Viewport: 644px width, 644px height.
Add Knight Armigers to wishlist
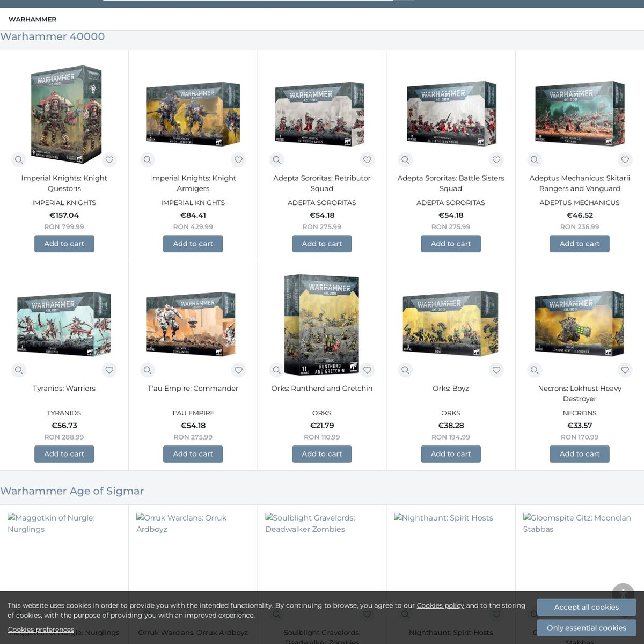click(238, 159)
